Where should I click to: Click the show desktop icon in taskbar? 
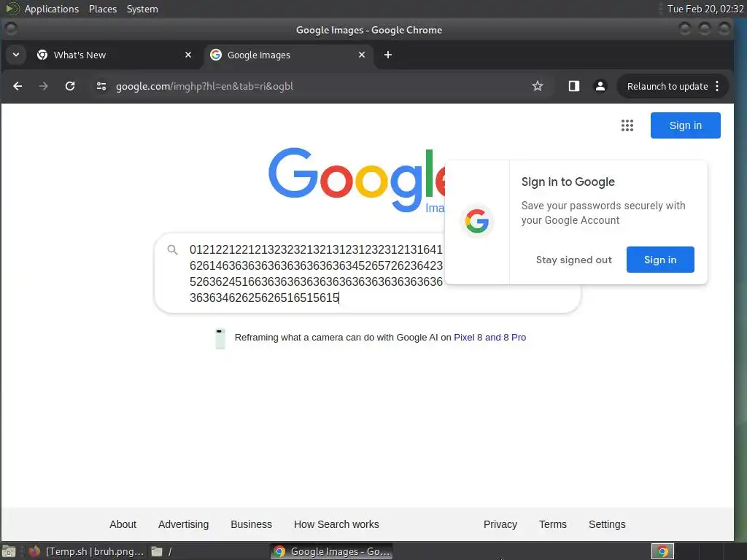pos(9,551)
